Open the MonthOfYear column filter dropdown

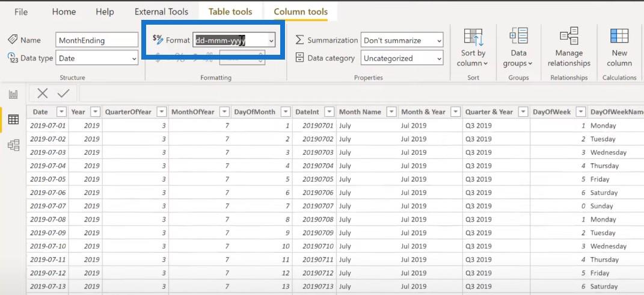[x=225, y=112]
